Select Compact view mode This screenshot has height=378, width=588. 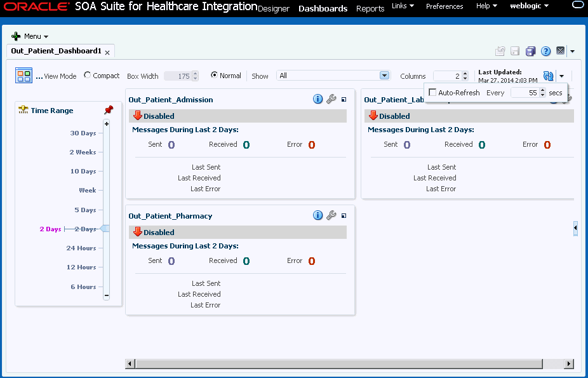[x=88, y=75]
